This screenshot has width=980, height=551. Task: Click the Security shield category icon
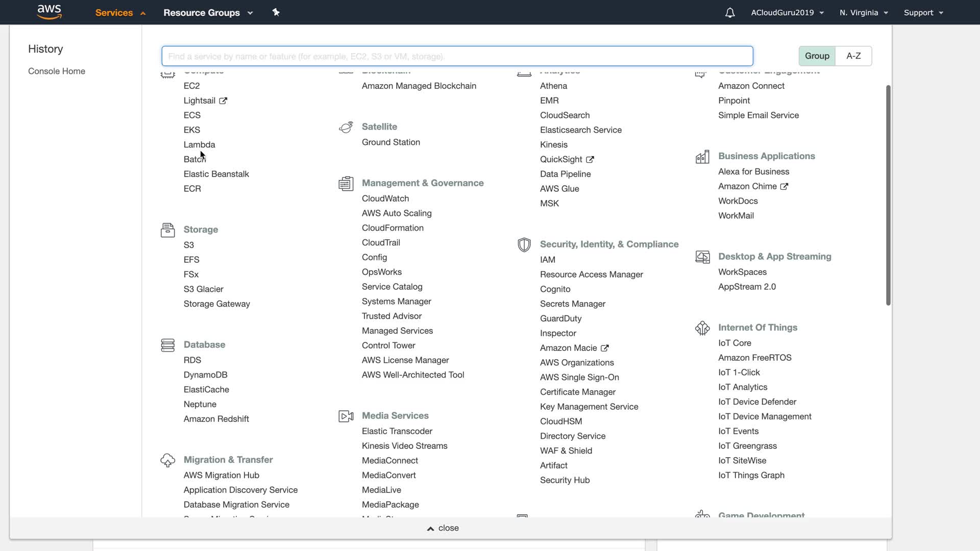(x=524, y=245)
